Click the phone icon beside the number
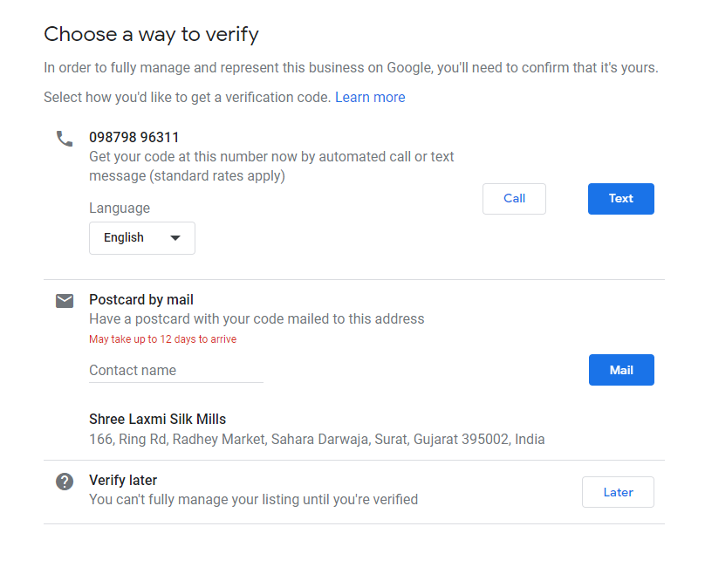705x588 pixels. click(65, 138)
